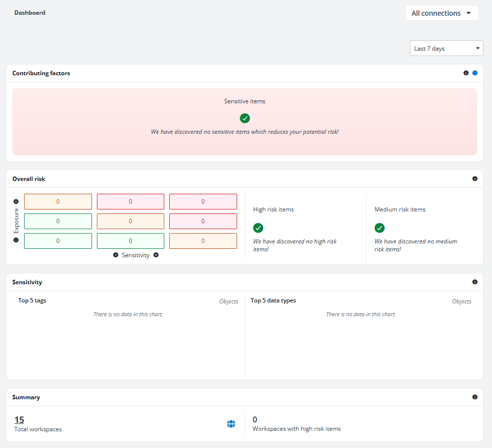Click the blue globe icon in Summary

231,424
